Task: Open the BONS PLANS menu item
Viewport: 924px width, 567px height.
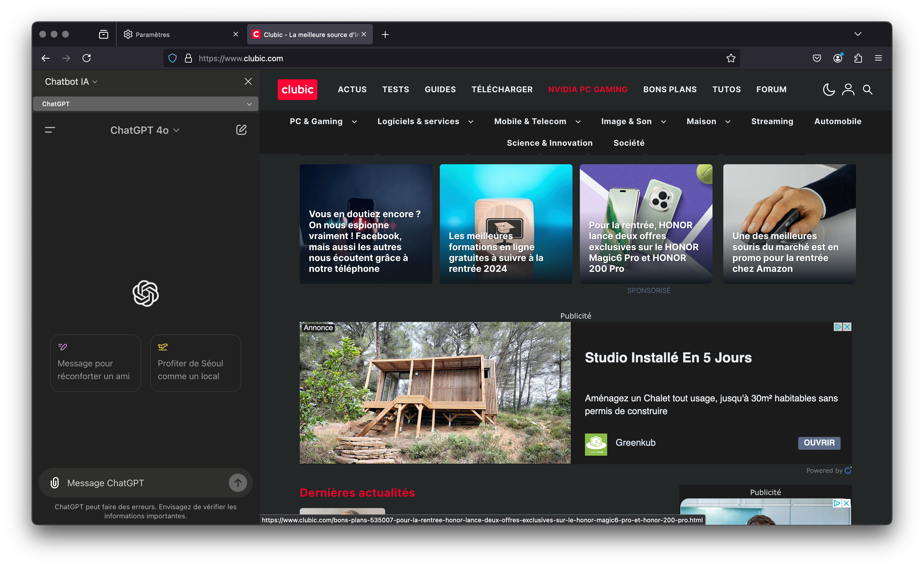Action: pos(670,89)
